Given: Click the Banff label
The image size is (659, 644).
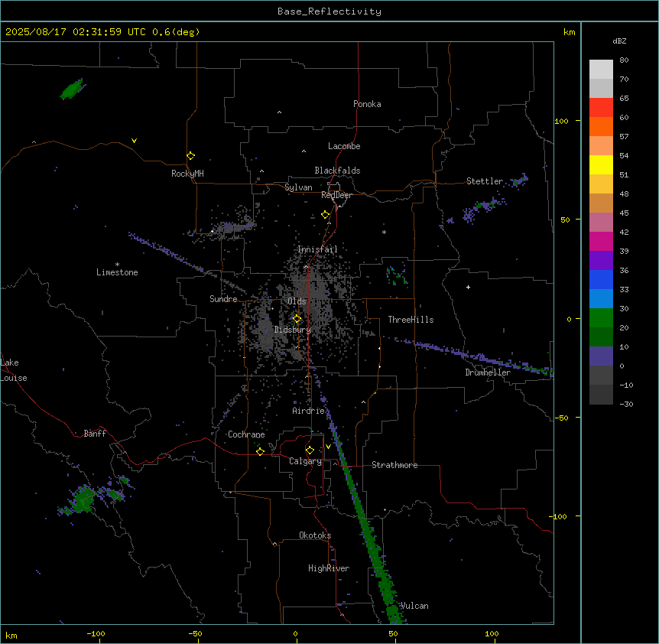Looking at the screenshot, I should [x=95, y=434].
